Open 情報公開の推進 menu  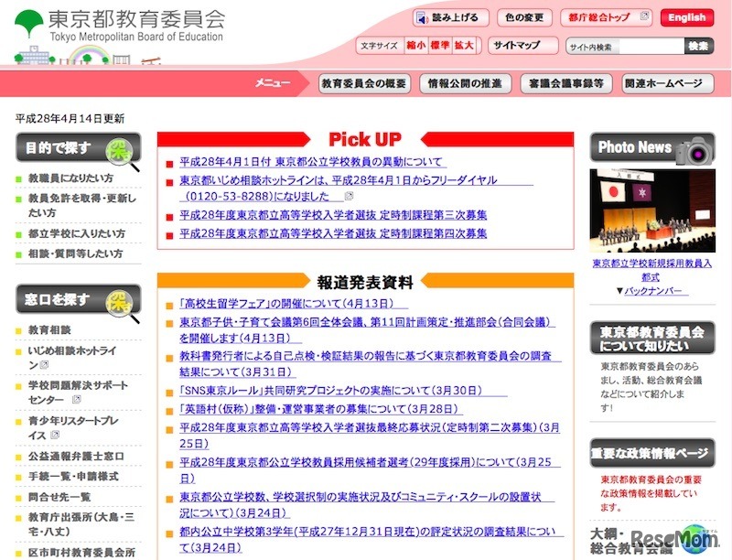(x=465, y=84)
